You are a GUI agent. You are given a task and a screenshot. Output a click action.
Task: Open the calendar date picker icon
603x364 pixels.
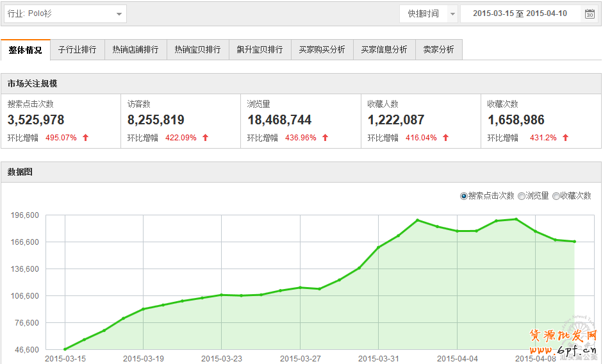coord(590,14)
